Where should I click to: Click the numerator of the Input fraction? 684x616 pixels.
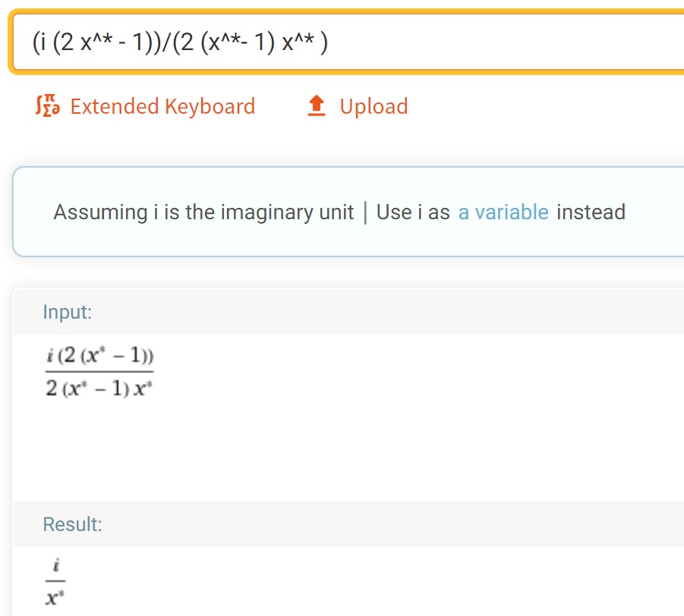click(x=100, y=356)
